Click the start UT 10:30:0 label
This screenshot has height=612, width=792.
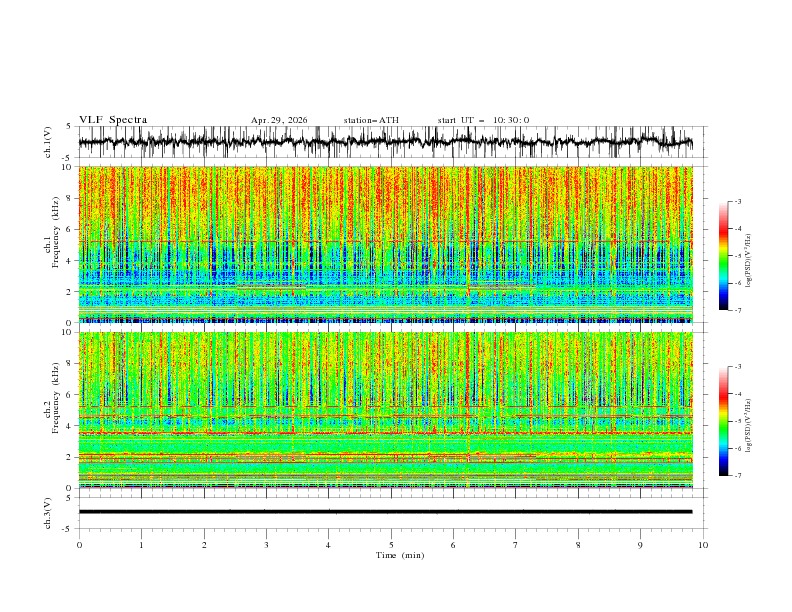coord(483,120)
